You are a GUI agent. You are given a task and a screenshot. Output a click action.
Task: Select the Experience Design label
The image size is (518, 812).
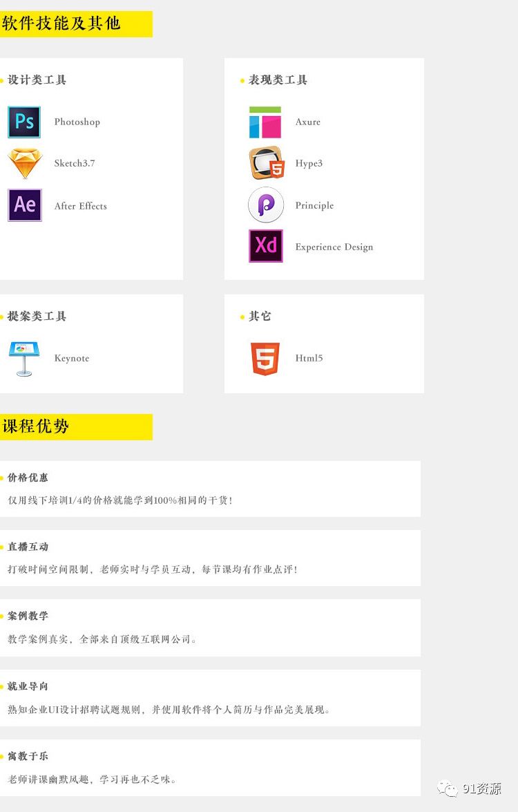click(334, 247)
